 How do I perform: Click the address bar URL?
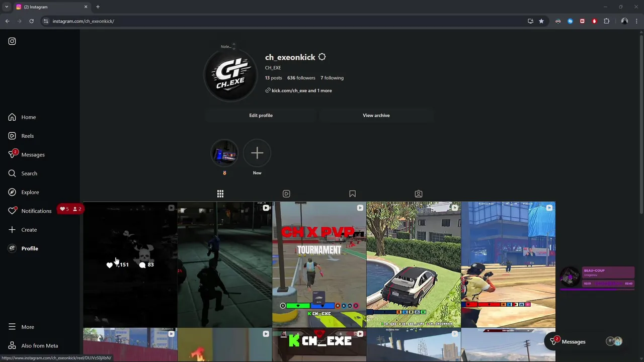[x=83, y=21]
